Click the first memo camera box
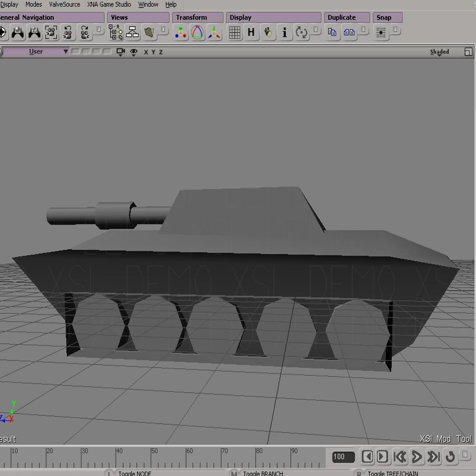The height and width of the screenshot is (476, 476). 76,51
